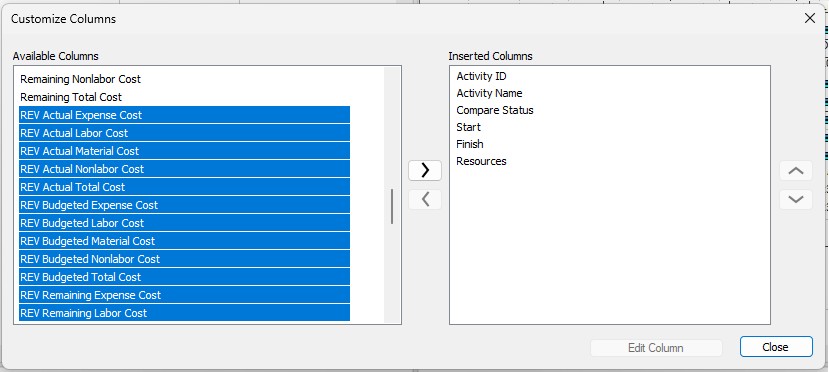Close the Customize Columns dialog with X
Viewport: 829px width, 372px height.
coord(809,18)
